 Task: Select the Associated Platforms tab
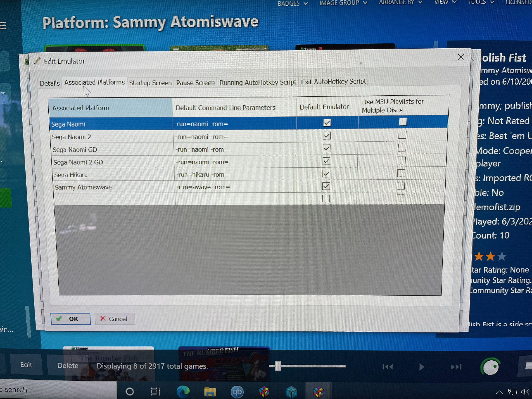94,82
